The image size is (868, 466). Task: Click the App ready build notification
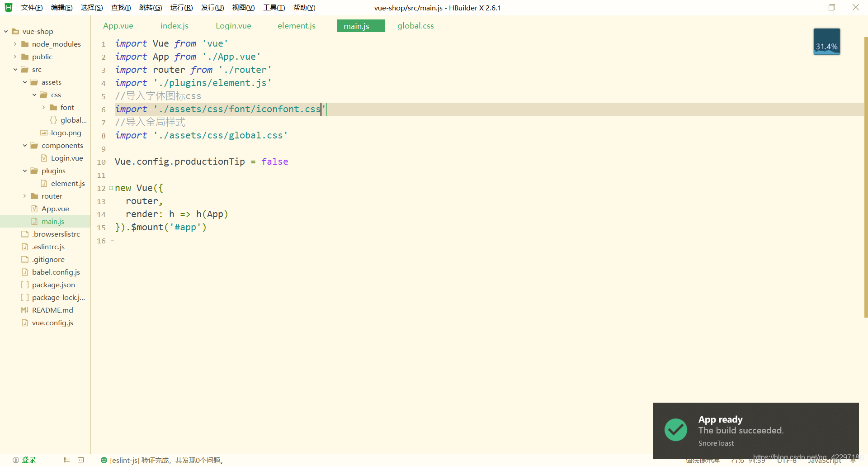[x=756, y=431]
